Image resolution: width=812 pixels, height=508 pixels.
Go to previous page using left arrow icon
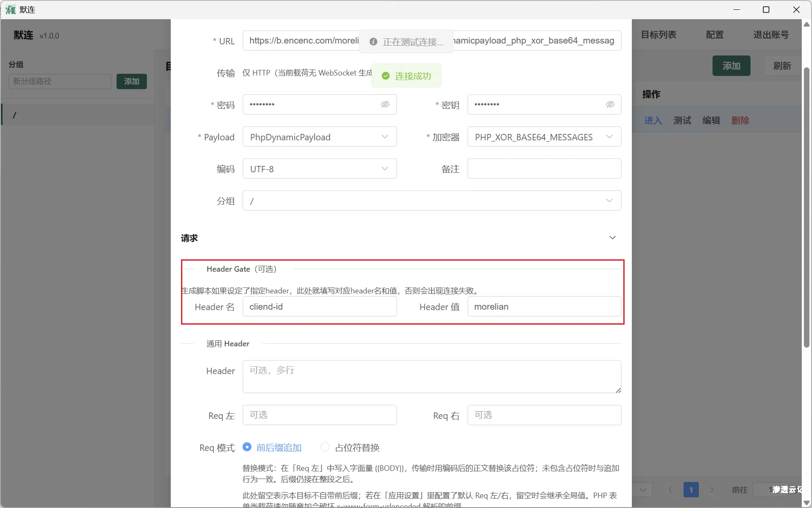[671, 490]
